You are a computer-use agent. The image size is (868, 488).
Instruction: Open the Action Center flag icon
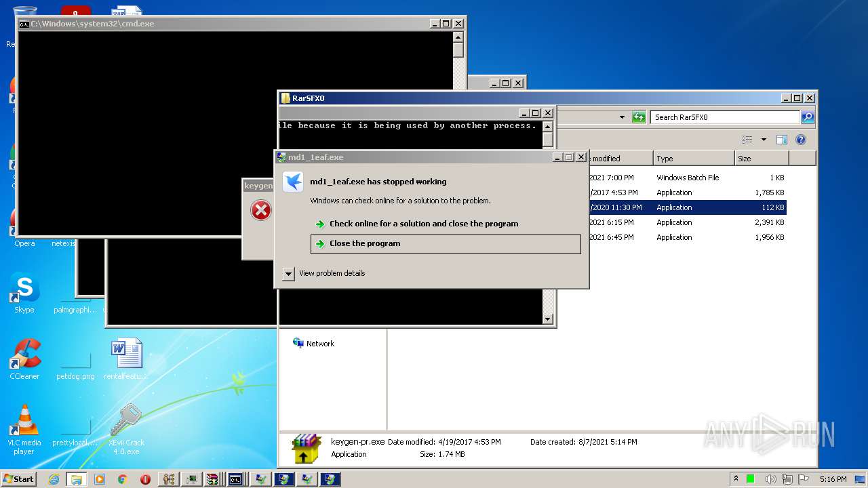[804, 479]
